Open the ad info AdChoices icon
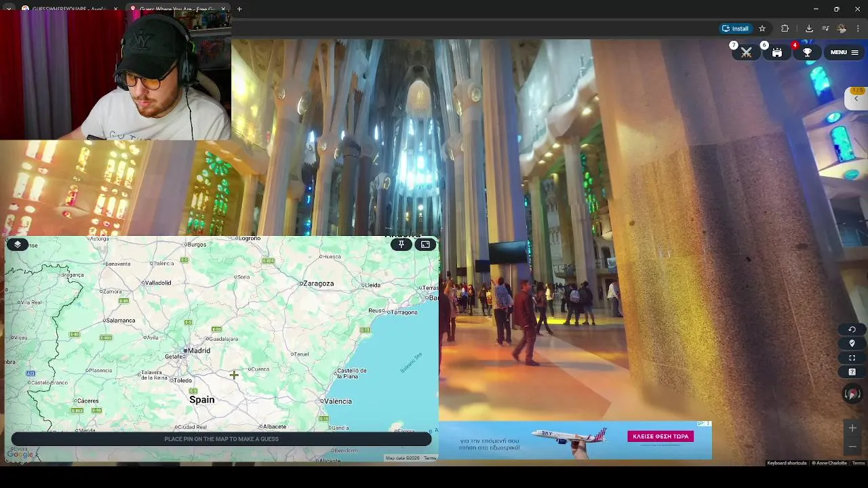Image resolution: width=868 pixels, height=488 pixels. point(702,424)
